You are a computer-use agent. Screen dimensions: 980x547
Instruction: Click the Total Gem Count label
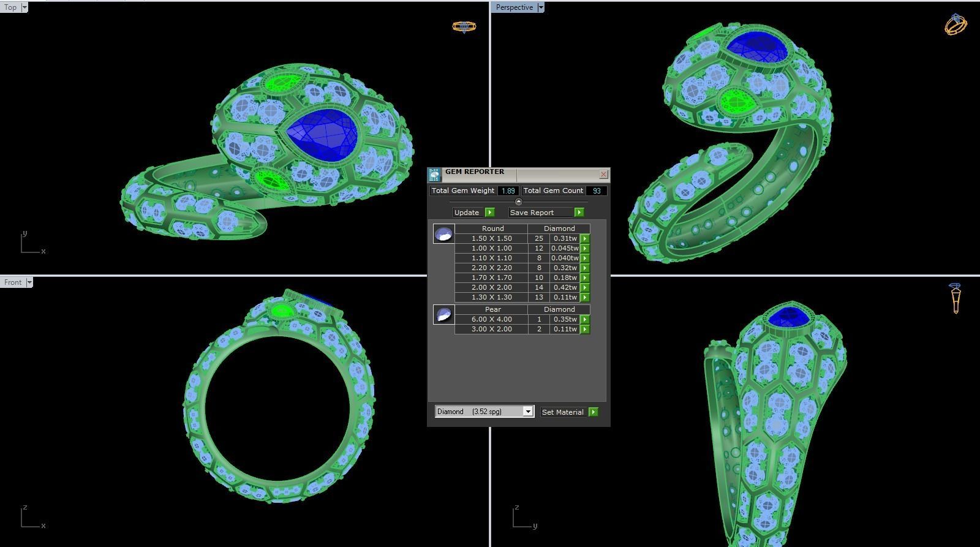coord(553,191)
